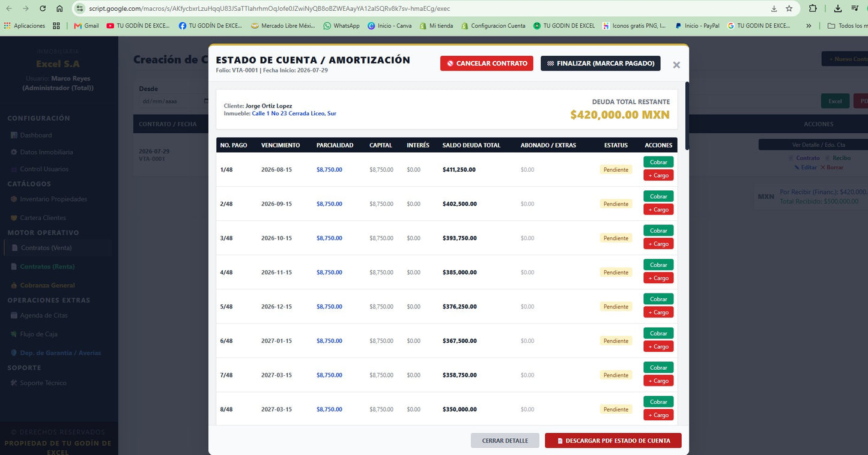Image resolution: width=868 pixels, height=455 pixels.
Task: Expand hidden bookmarks chevron
Action: coord(809,26)
